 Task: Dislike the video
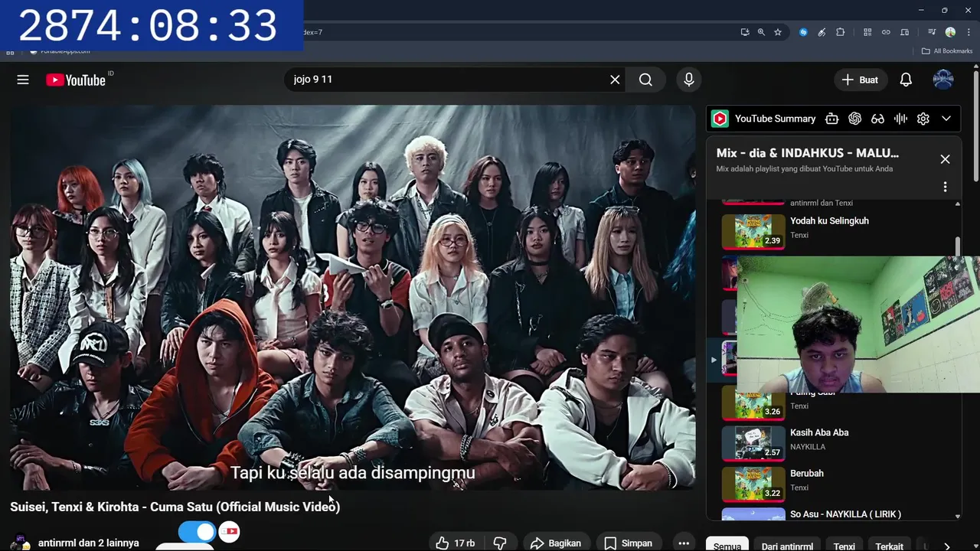point(500,543)
